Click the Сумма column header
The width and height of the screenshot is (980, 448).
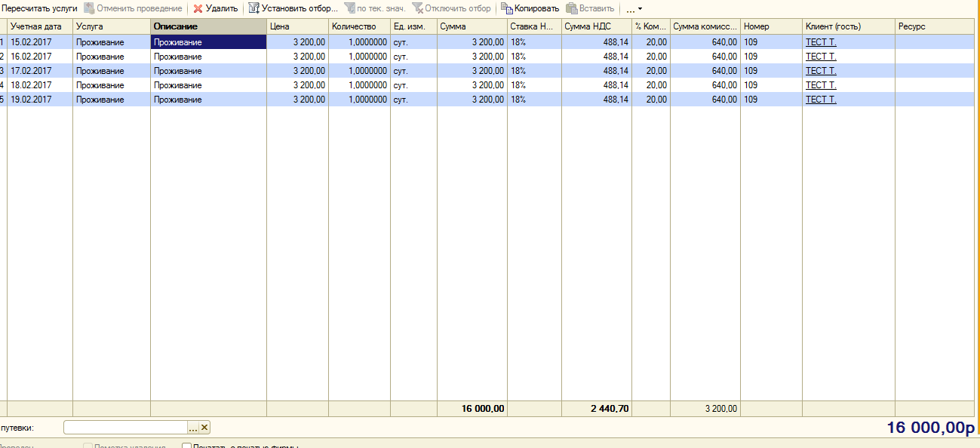click(x=472, y=26)
